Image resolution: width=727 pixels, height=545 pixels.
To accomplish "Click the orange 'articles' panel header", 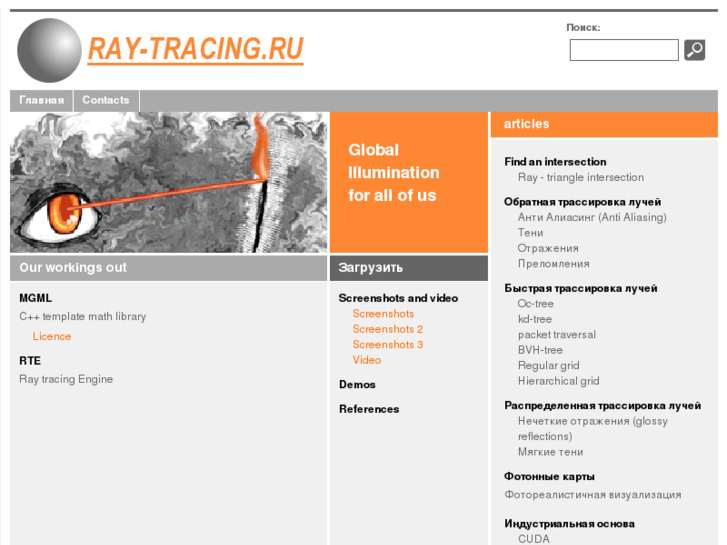I will pyautogui.click(x=604, y=124).
